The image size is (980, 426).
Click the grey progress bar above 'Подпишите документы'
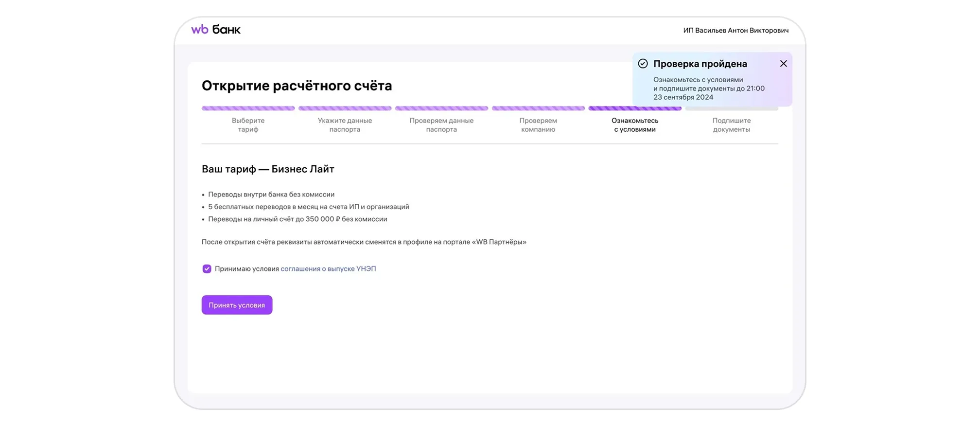point(731,109)
